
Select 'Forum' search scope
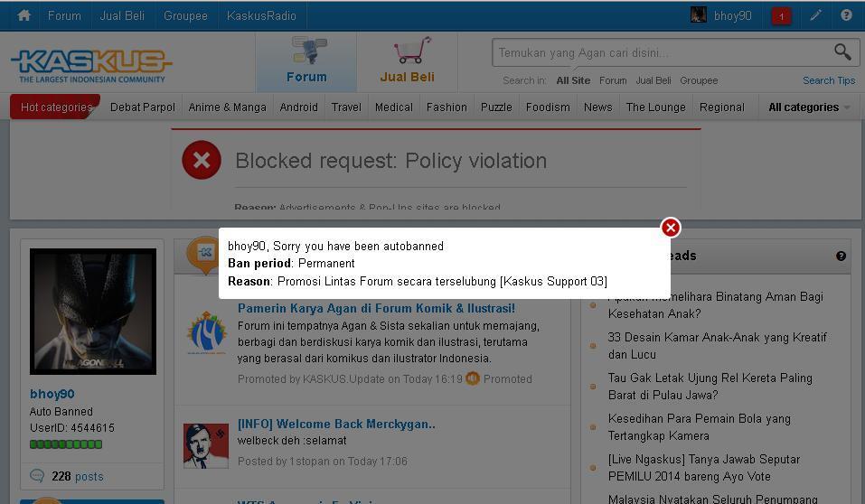(613, 80)
